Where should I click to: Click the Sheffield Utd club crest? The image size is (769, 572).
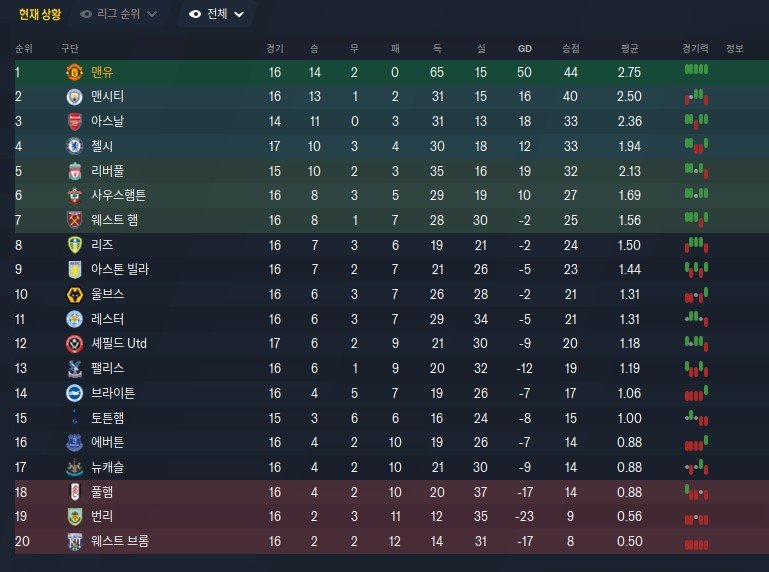coord(75,343)
